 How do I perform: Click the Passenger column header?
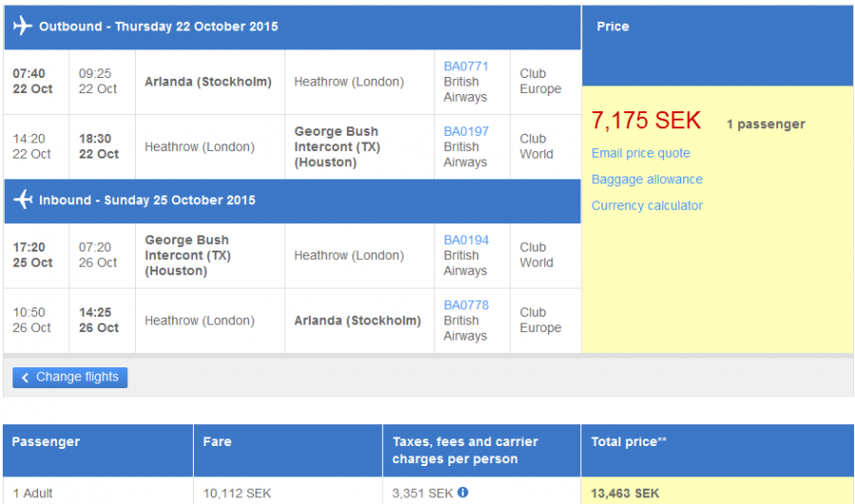(x=46, y=441)
